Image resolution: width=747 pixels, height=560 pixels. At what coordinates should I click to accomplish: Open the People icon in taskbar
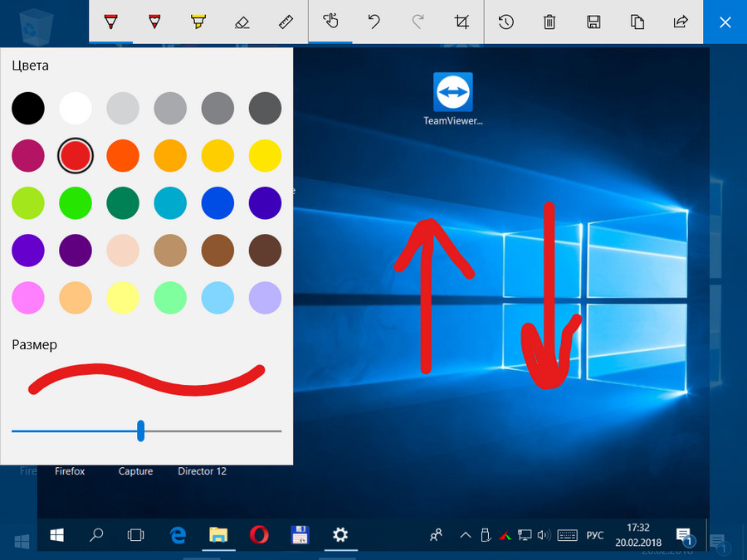tap(436, 535)
